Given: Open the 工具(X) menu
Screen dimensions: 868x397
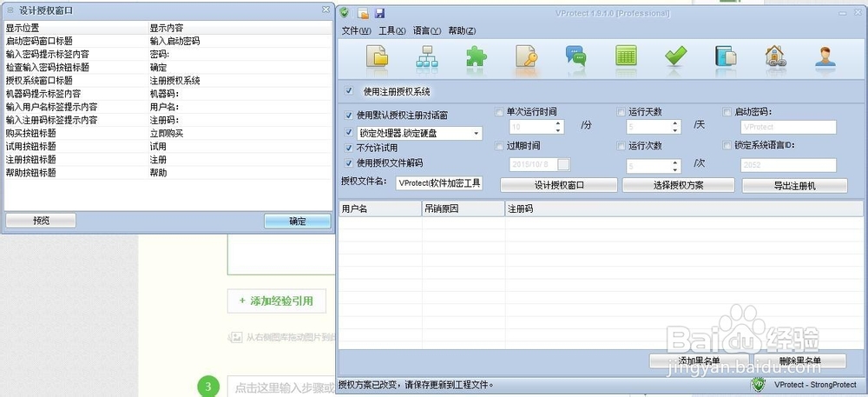Looking at the screenshot, I should [392, 31].
